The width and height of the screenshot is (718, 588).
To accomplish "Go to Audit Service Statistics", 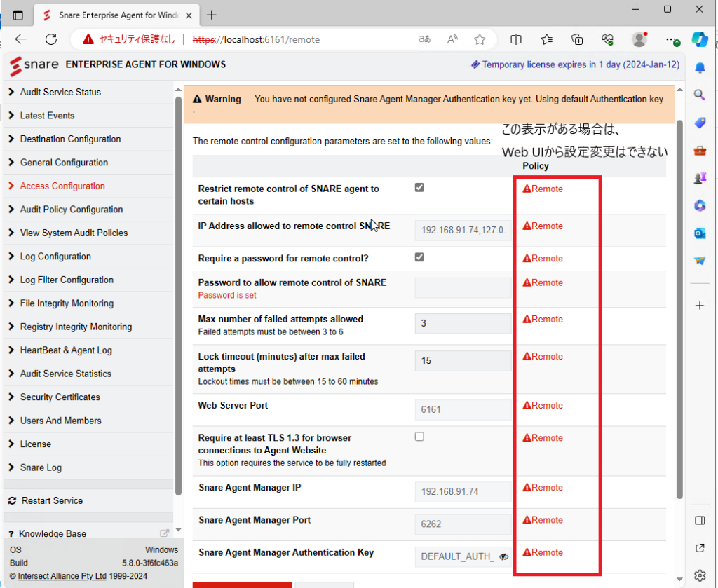I will coord(89,374).
